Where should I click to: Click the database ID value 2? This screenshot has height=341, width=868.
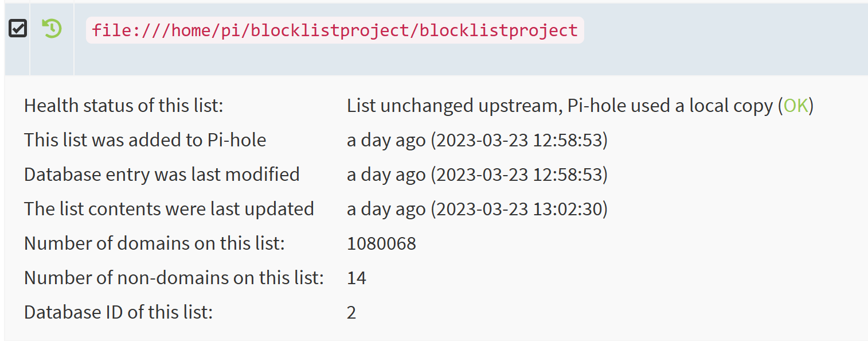pos(351,312)
